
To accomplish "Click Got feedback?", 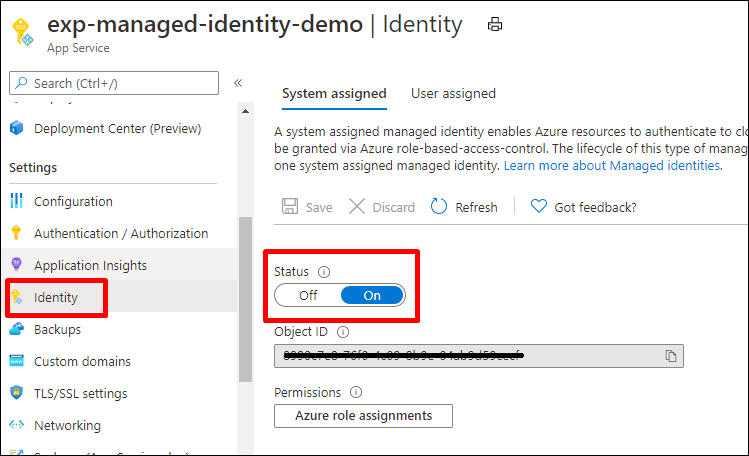I will (583, 207).
